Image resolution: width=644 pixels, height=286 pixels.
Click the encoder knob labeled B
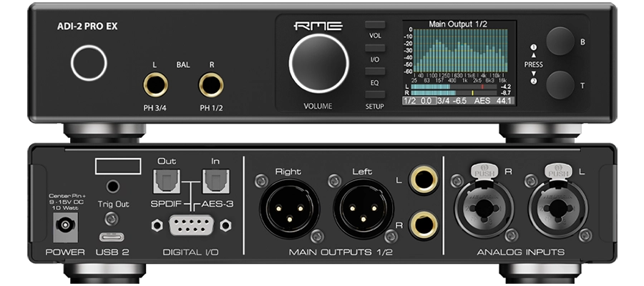click(x=560, y=41)
